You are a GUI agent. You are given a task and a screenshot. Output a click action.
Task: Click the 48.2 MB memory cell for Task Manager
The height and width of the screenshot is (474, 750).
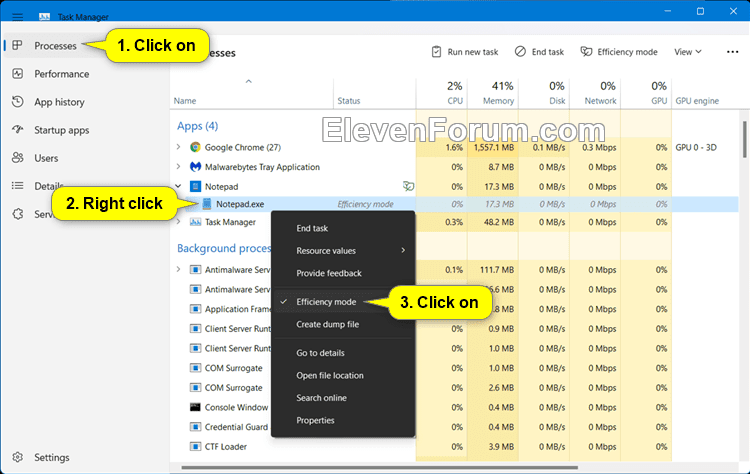(x=493, y=222)
